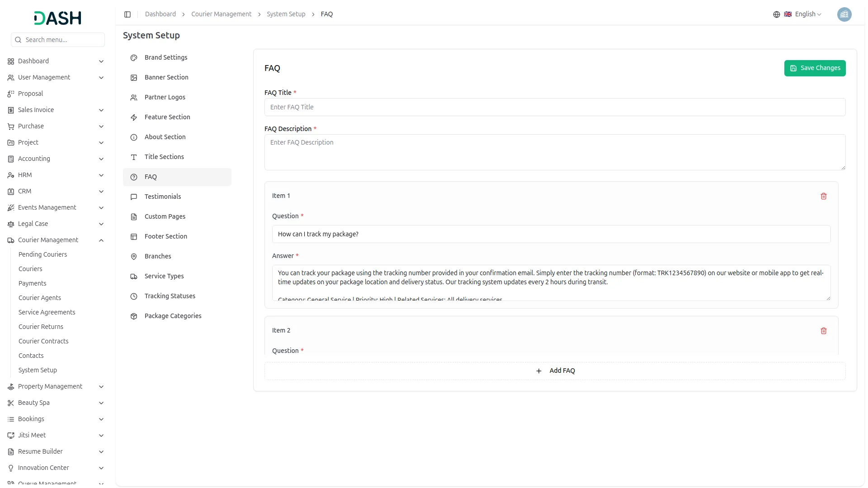Viewport: 868px width, 488px height.
Task: Select Courier Agents in sidebar
Action: click(x=40, y=298)
